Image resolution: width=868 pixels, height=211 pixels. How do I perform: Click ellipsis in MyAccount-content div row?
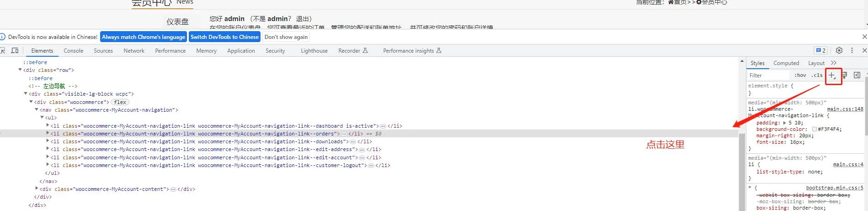click(x=173, y=189)
